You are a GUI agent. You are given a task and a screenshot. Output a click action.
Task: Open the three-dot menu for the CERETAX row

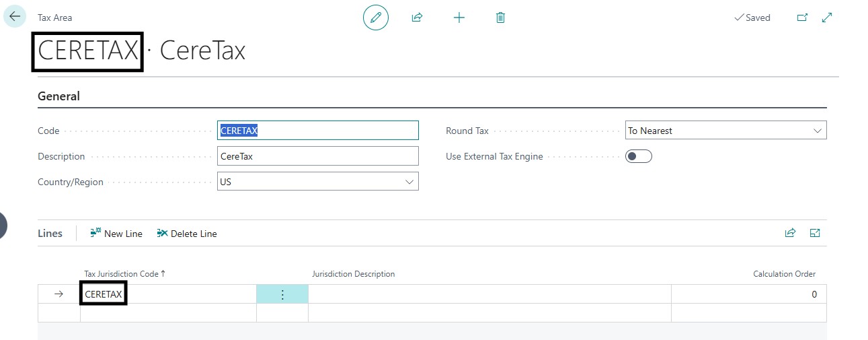(x=282, y=294)
